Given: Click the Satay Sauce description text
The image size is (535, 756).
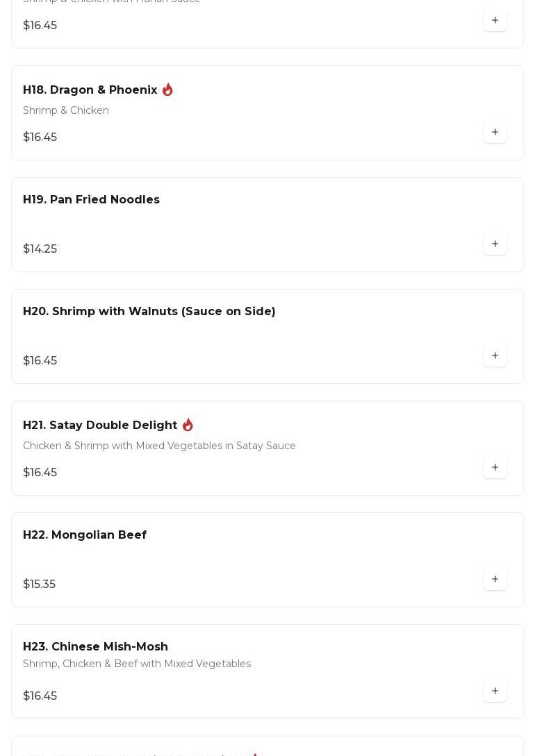Looking at the screenshot, I should [x=159, y=446].
